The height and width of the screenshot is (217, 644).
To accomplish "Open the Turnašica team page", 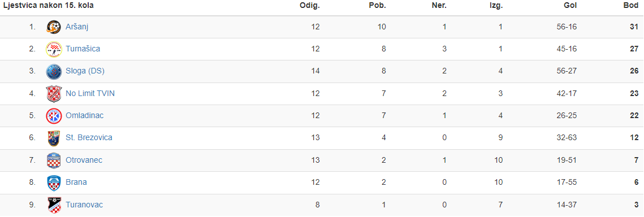I will (x=83, y=49).
